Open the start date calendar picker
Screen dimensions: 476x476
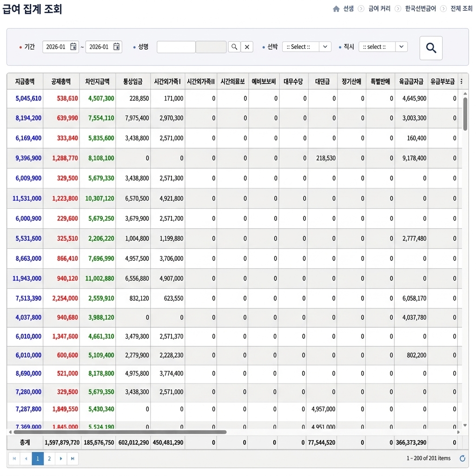pos(73,46)
